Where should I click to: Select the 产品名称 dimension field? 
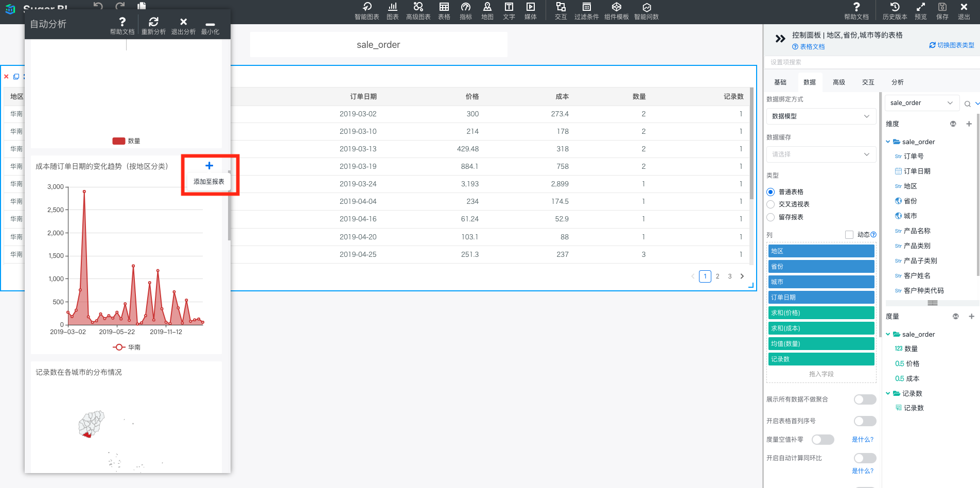pos(917,231)
